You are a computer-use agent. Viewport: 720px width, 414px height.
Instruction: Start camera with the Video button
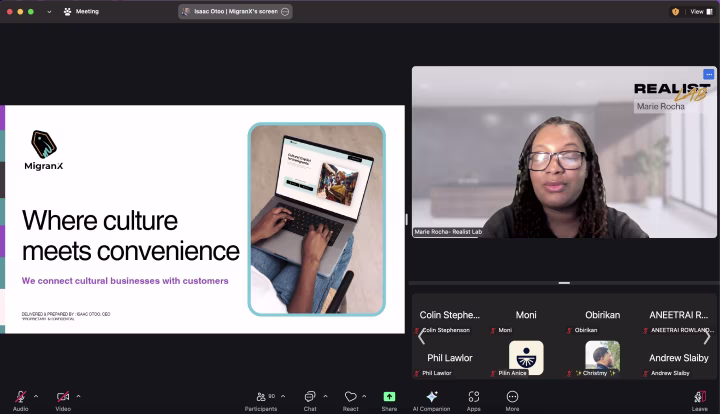pos(63,400)
